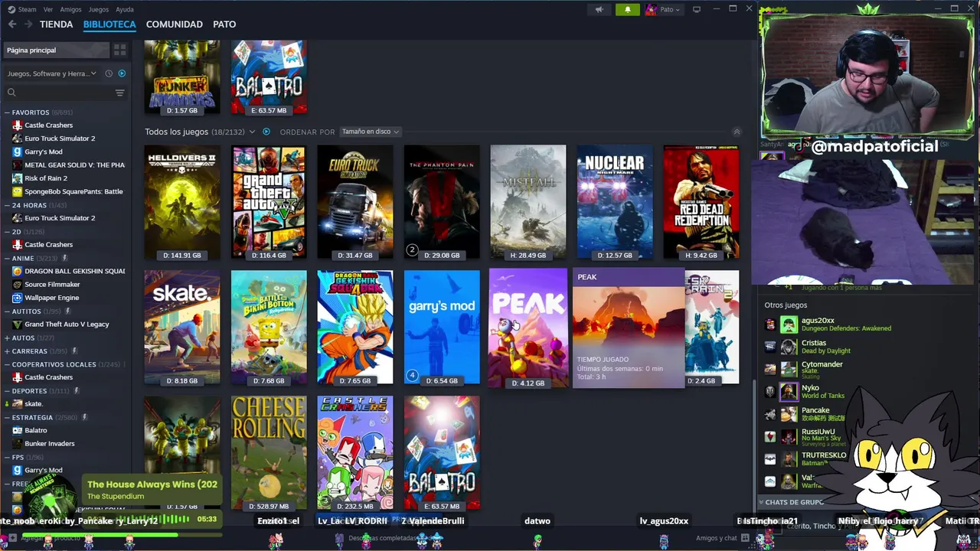Open the announcements megaphone icon
The image size is (980, 551).
coord(599,9)
